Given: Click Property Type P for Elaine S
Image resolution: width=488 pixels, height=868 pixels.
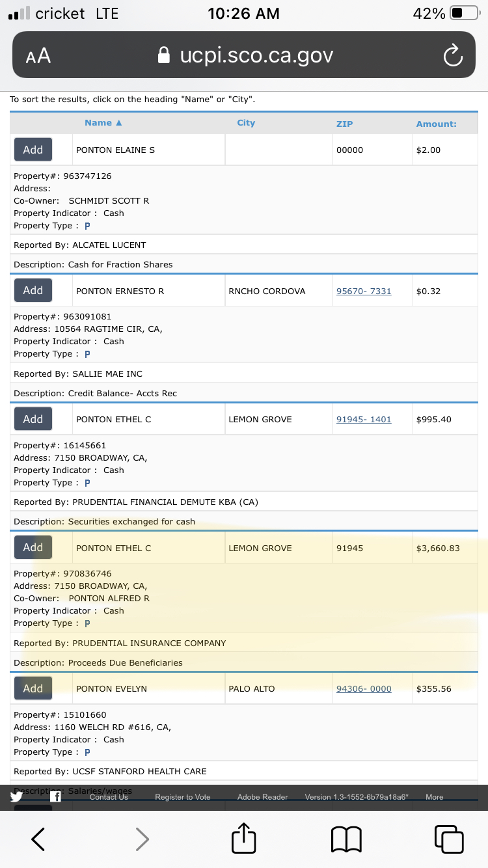Looking at the screenshot, I should [x=87, y=226].
